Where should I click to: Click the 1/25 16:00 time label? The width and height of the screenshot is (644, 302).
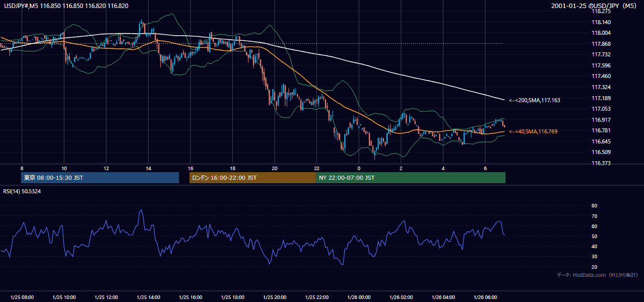[190, 297]
